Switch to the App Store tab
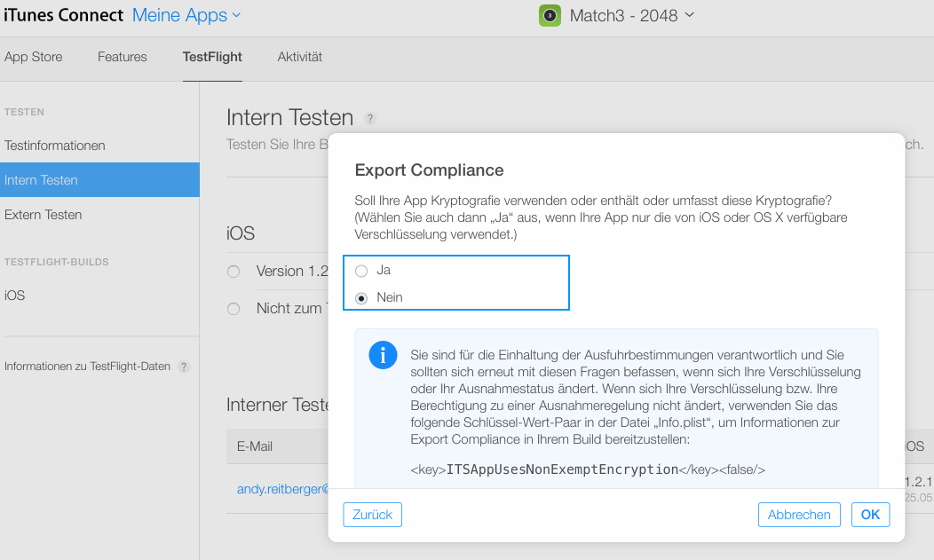The width and height of the screenshot is (934, 560). [34, 57]
